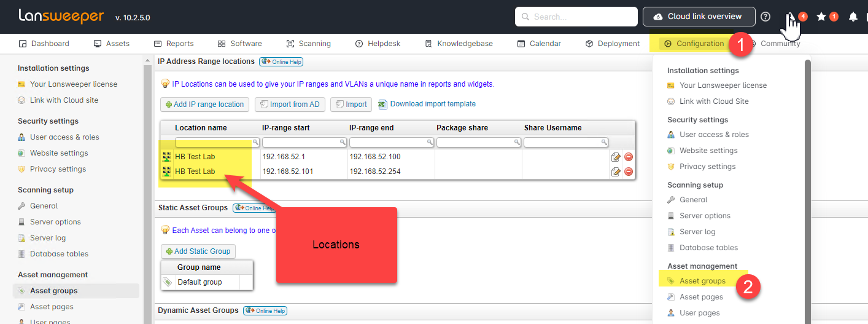Click the lightbulb icon beside IP Locations hint

165,84
